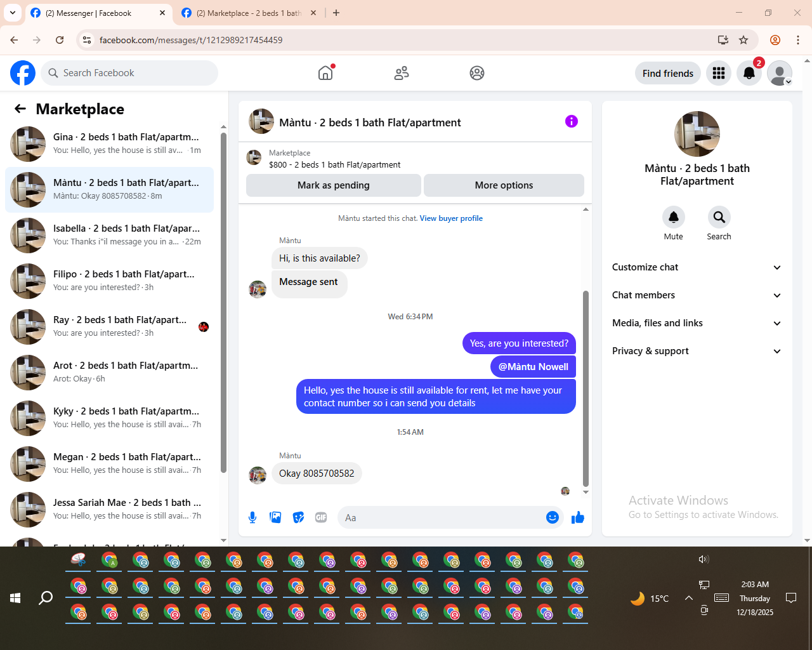
Task: Open Facebook home via the logo
Action: tap(23, 73)
